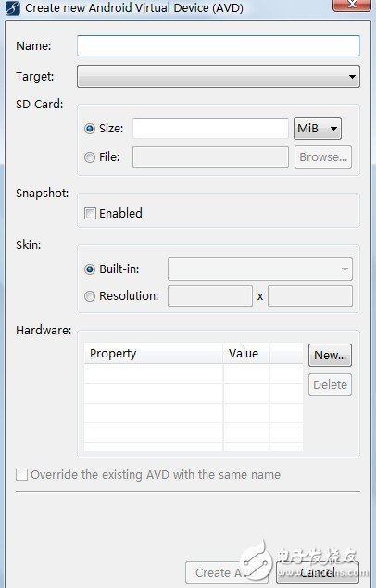Click the Name text field
Viewport: 376px width, 588px height.
(x=219, y=45)
